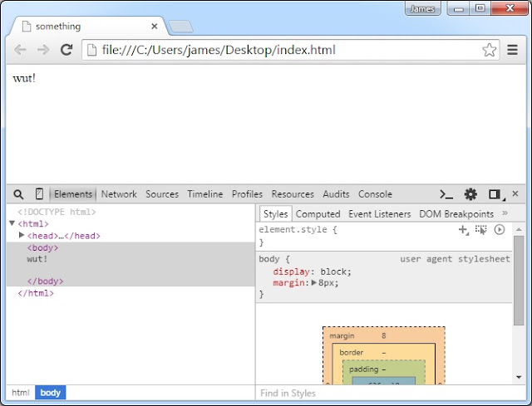532x406 pixels.
Task: Show the console drawer icon
Action: pyautogui.click(x=446, y=194)
